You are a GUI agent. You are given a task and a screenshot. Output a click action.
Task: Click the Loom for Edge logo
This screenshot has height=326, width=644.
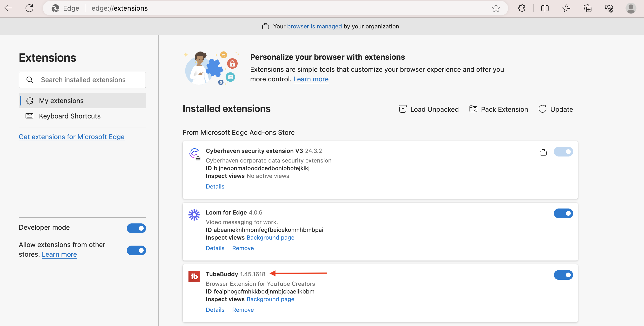pos(194,215)
